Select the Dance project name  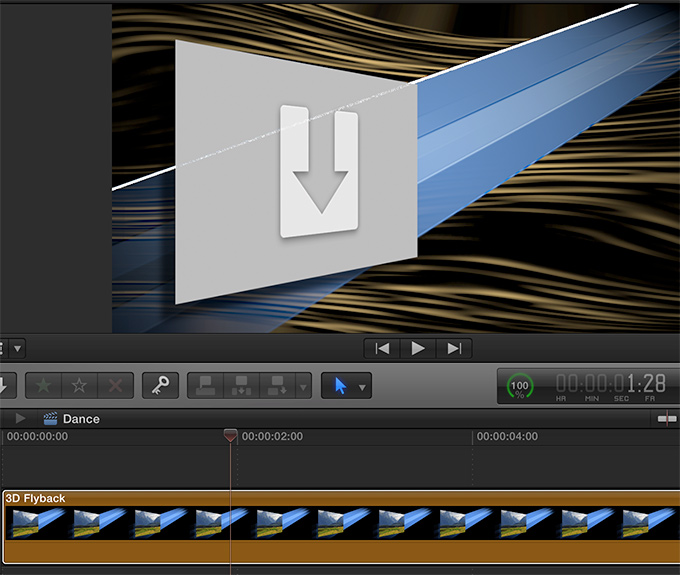[x=80, y=419]
